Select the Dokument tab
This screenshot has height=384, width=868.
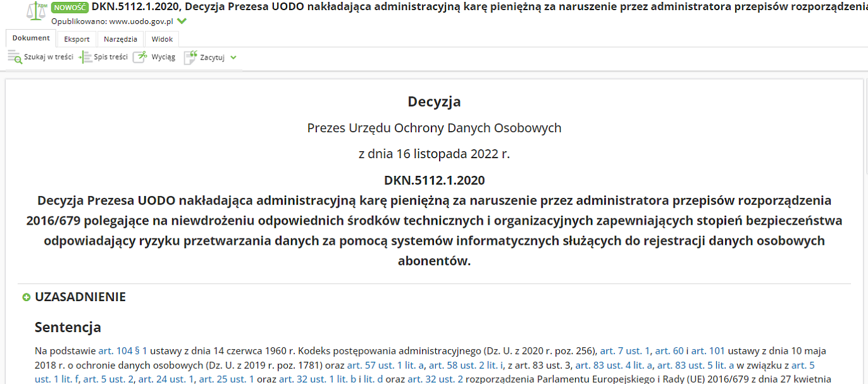tap(31, 39)
